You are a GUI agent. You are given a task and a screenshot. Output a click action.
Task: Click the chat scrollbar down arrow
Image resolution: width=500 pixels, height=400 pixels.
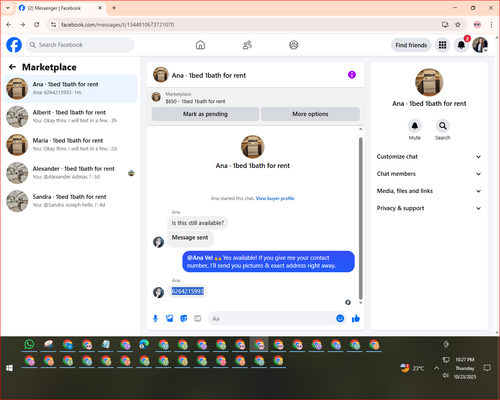(360, 303)
